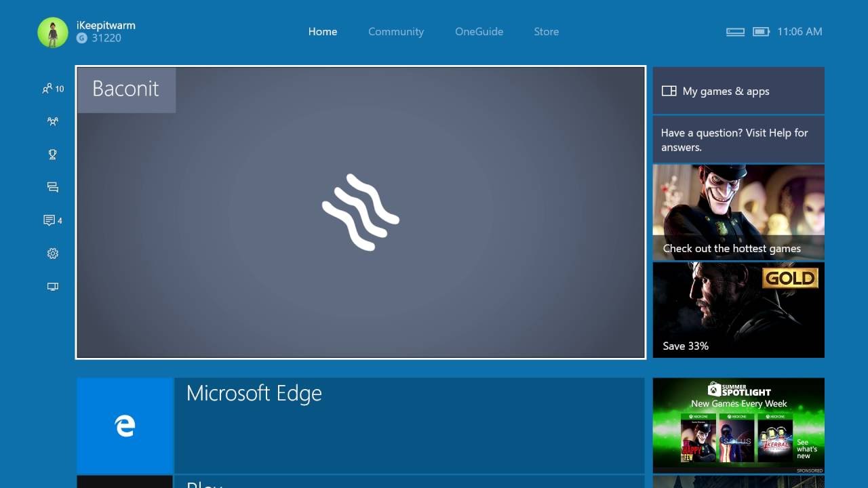Open the OneGuide tab
Image resolution: width=868 pixels, height=488 pixels.
[479, 32]
